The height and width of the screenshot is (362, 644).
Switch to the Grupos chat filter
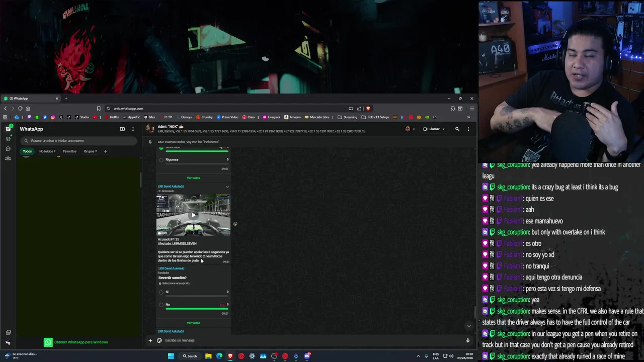tap(90, 151)
